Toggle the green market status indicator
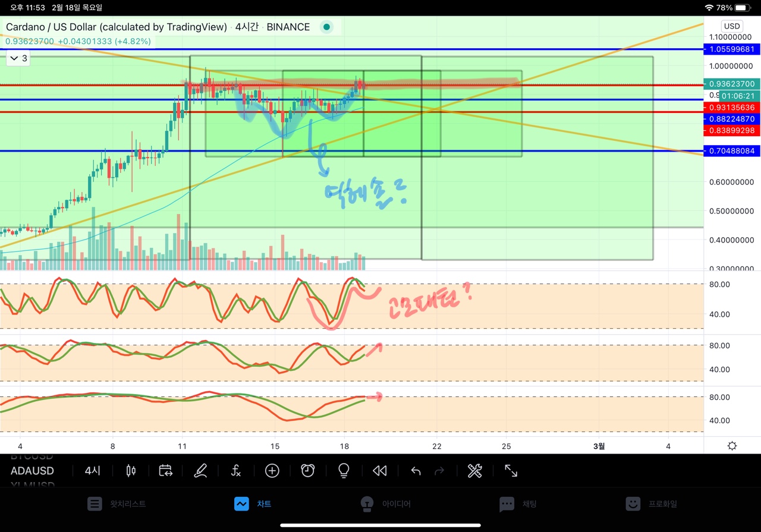The image size is (761, 532). (x=326, y=27)
